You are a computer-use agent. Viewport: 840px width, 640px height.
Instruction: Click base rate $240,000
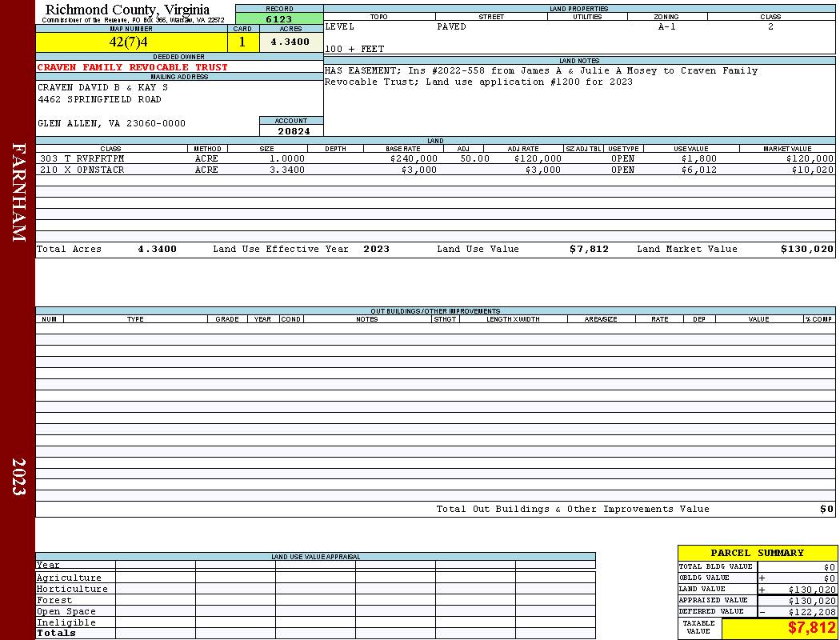click(x=414, y=158)
